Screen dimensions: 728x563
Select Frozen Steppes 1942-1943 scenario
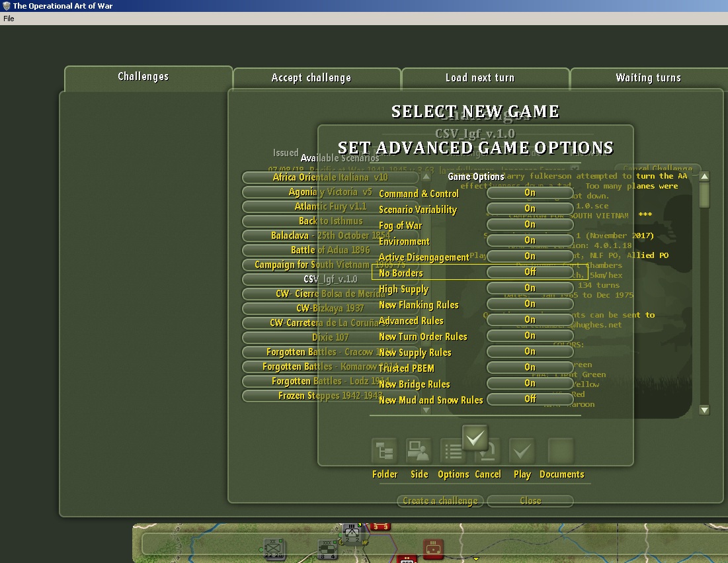click(330, 396)
